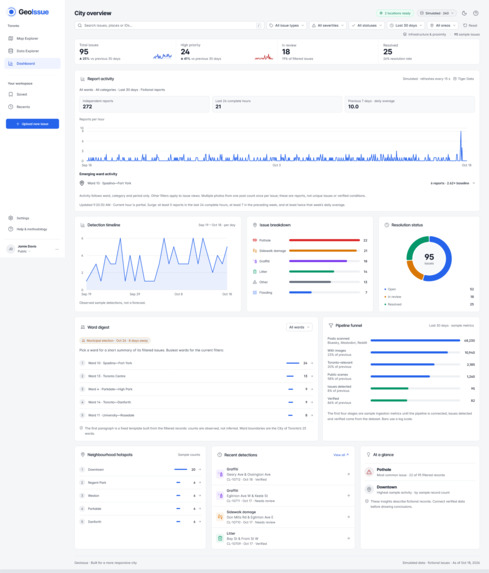Open the Last 30 days dropdown

point(406,26)
